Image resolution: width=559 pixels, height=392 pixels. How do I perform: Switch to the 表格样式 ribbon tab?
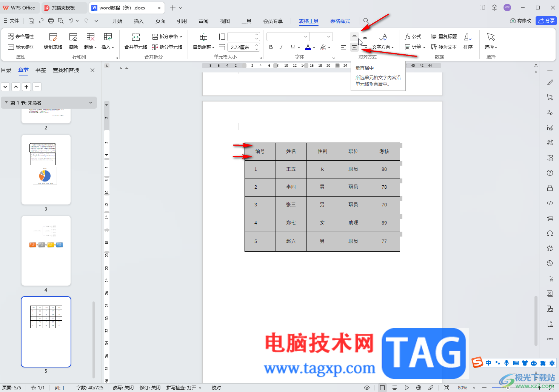point(340,21)
